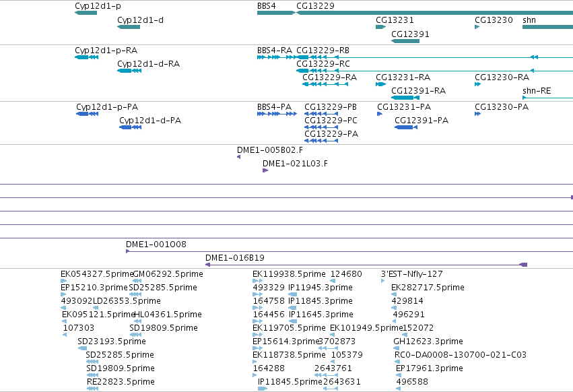Click EST label EK119938.5prime
The image size is (573, 392).
tap(289, 274)
